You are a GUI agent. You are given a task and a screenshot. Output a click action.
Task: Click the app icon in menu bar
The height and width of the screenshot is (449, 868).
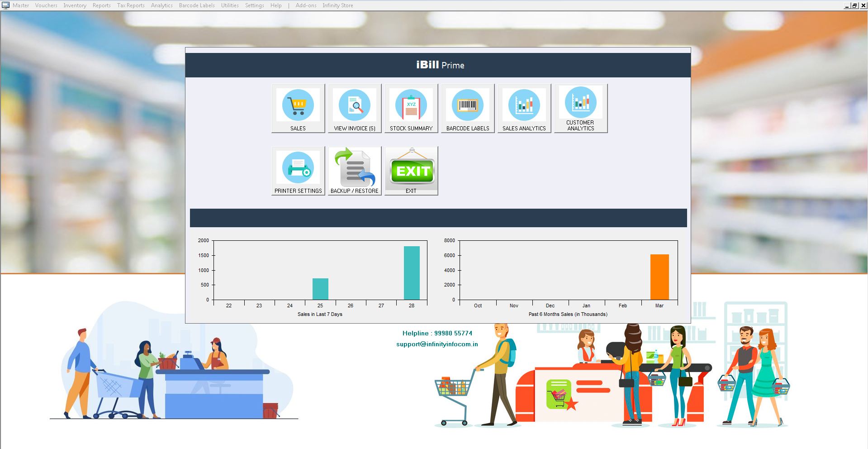(5, 5)
